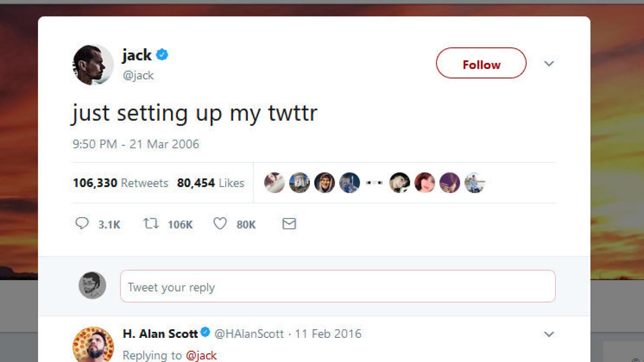
Task: Show more likers via three dots
Action: [x=374, y=183]
